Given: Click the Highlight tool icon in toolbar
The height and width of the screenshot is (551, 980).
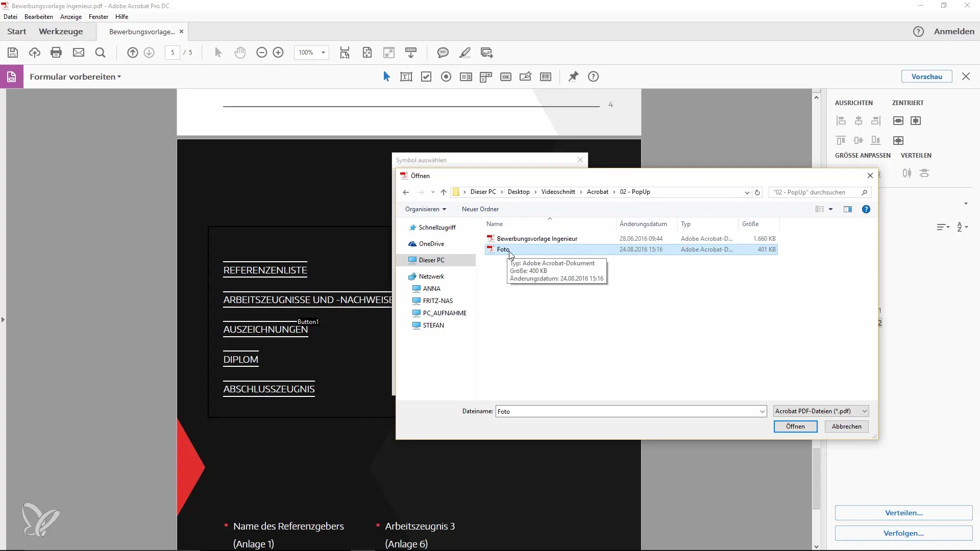Looking at the screenshot, I should pos(467,53).
